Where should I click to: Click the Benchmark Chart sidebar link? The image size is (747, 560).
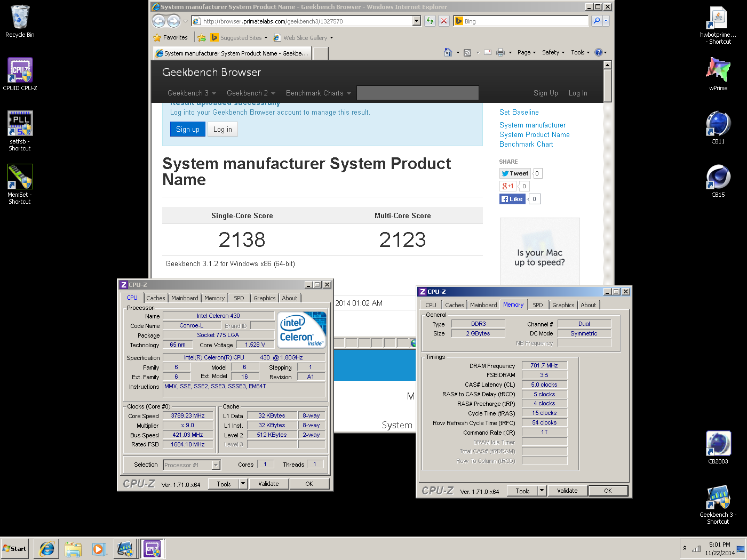(x=526, y=144)
